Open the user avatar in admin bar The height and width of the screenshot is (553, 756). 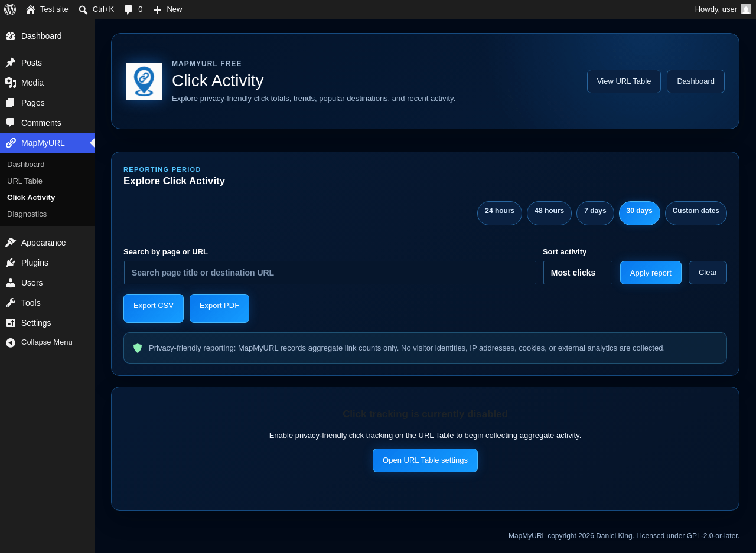(x=746, y=9)
